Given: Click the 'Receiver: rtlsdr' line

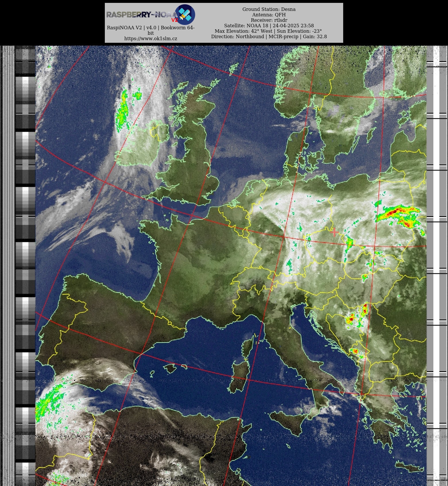Looking at the screenshot, I should click(269, 20).
